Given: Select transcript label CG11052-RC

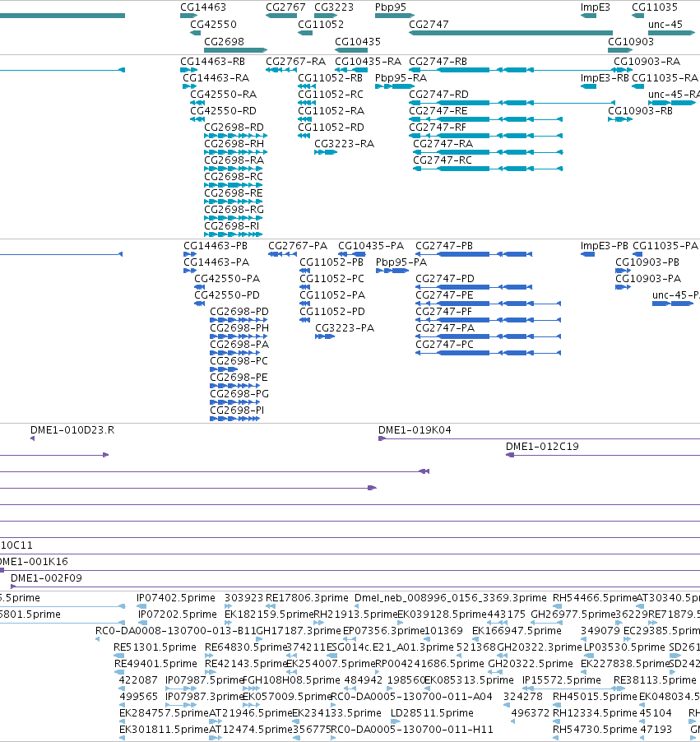Looking at the screenshot, I should click(331, 94).
